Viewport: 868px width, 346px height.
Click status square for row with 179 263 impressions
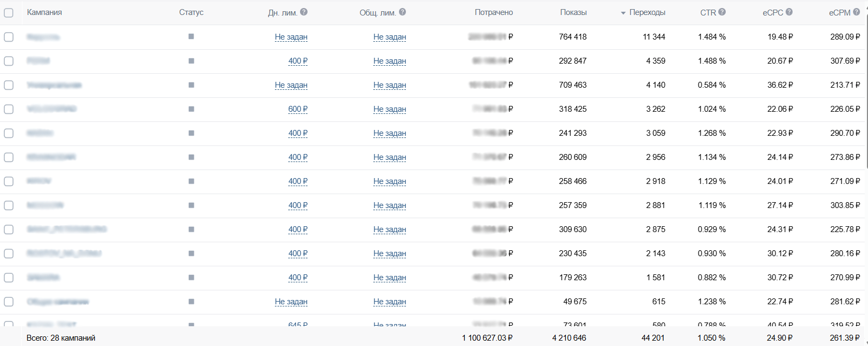coord(191,277)
